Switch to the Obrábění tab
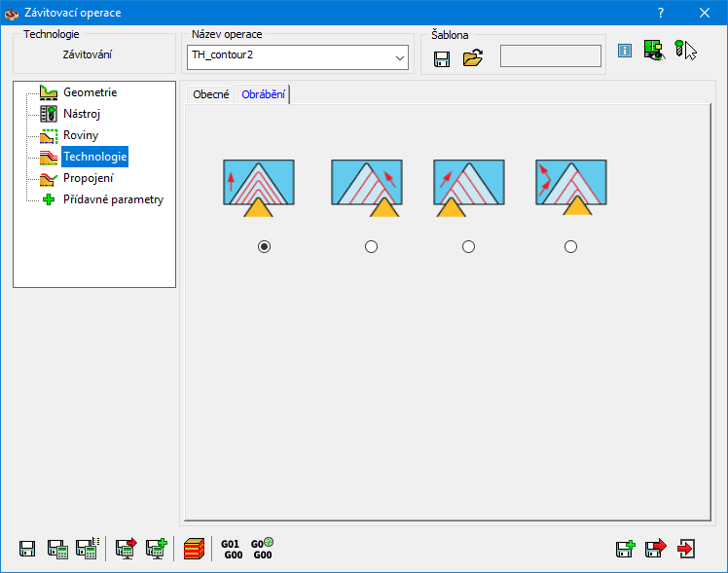Viewport: 728px width, 573px height. [264, 94]
